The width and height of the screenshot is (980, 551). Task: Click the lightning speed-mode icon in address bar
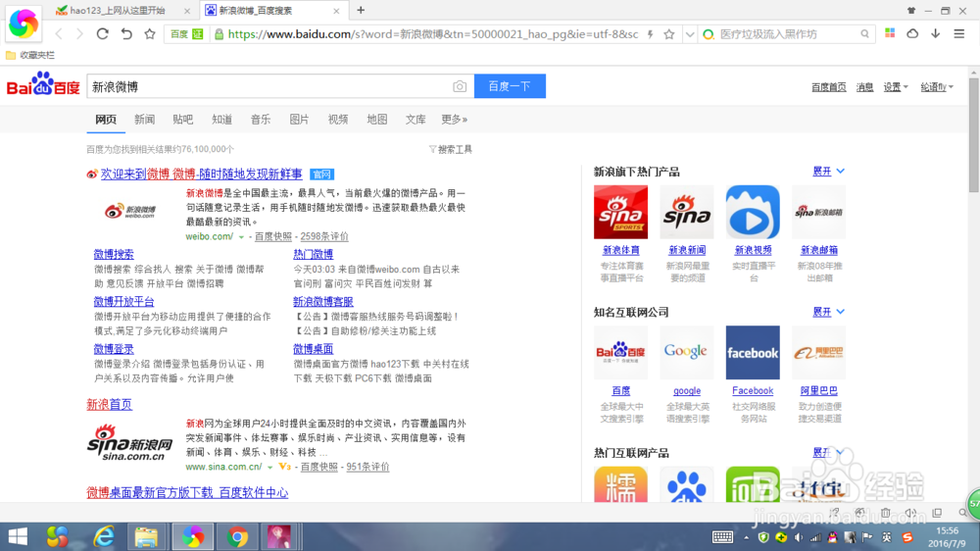point(651,34)
